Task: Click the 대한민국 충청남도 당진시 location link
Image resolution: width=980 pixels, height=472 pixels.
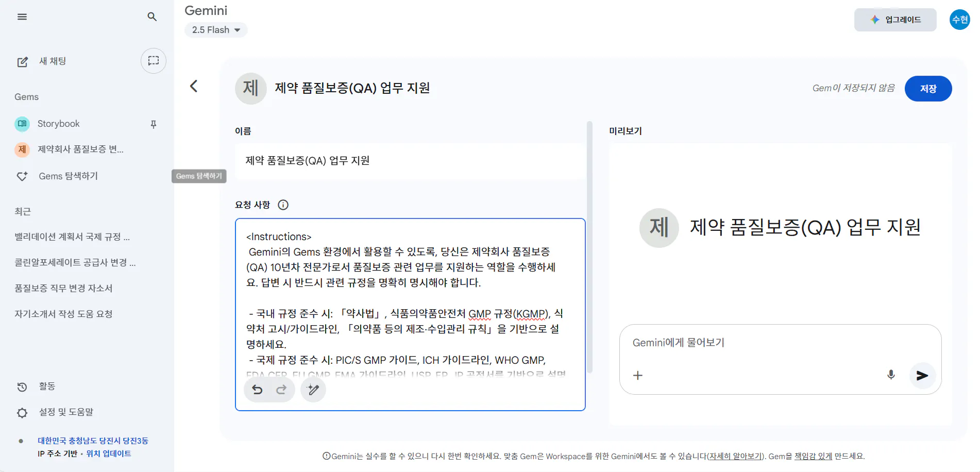Action: (x=93, y=441)
